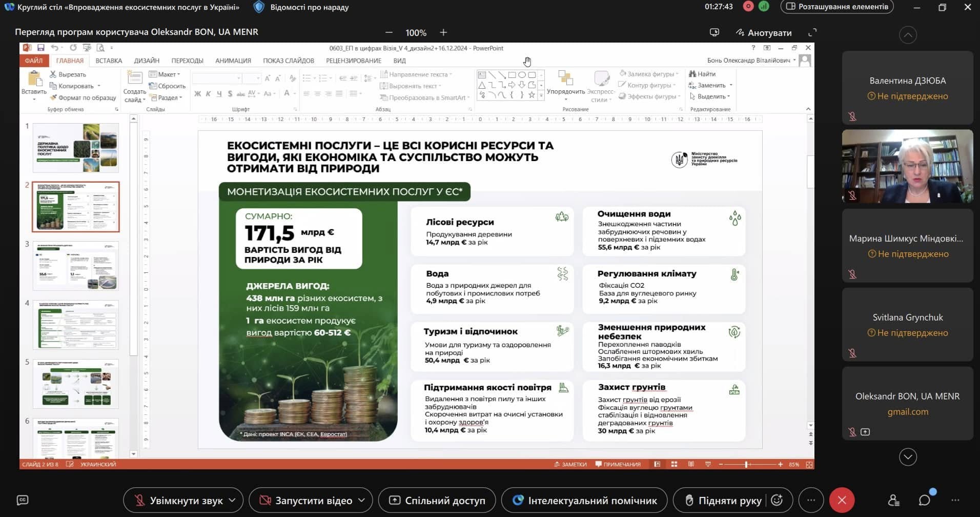Click the Slide Sorter view icon in status bar
Image resolution: width=980 pixels, height=517 pixels.
[674, 464]
